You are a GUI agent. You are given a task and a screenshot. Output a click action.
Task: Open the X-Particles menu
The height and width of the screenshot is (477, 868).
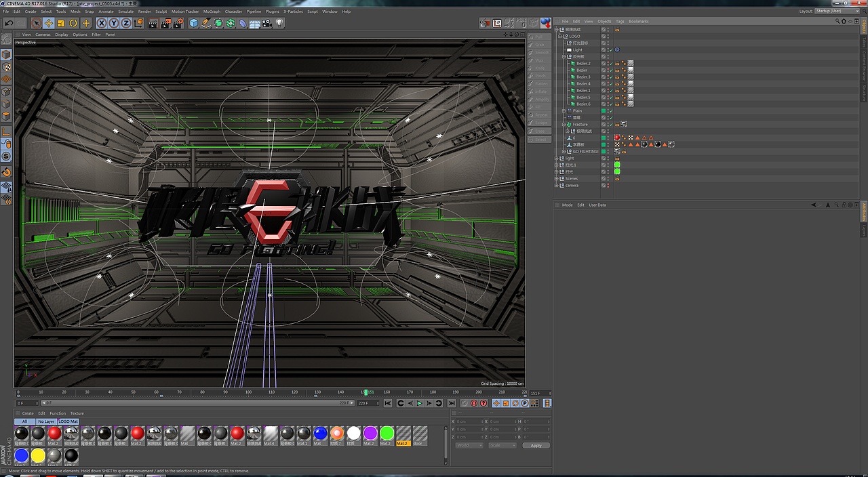tap(294, 12)
